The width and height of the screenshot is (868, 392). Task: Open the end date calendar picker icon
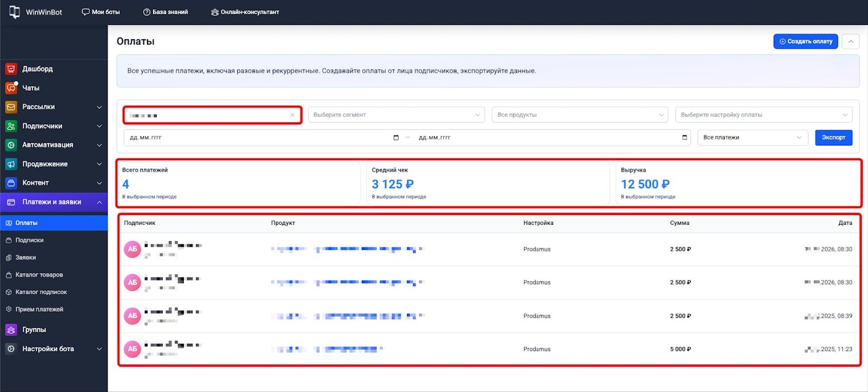[685, 137]
